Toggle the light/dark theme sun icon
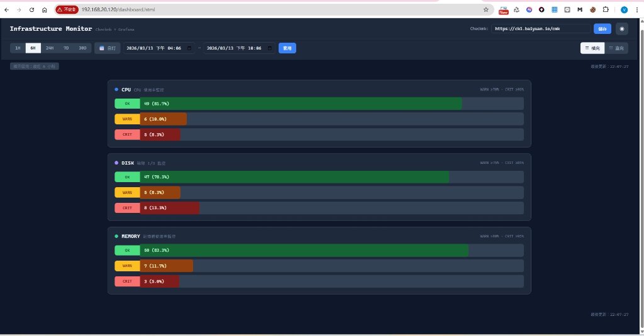Viewport: 644px width, 336px height. [x=622, y=29]
